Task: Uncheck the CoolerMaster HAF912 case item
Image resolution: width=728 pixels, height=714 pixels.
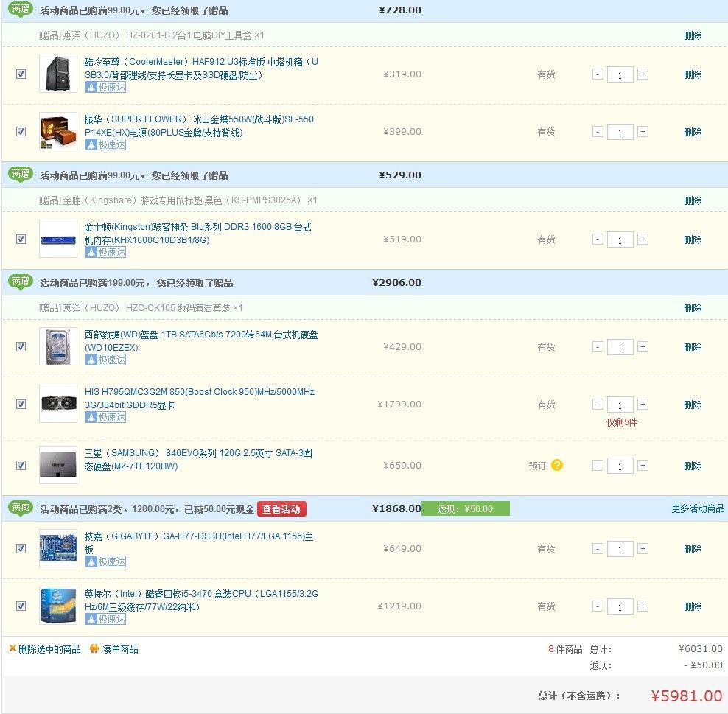Action: tap(21, 74)
